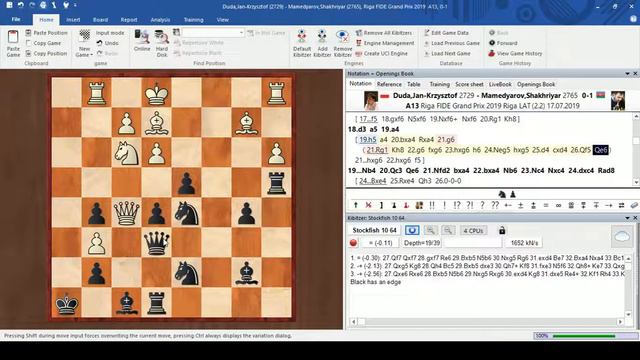
Task: Click the red pawn icon in annotation bar
Action: pyautogui.click(x=406, y=205)
